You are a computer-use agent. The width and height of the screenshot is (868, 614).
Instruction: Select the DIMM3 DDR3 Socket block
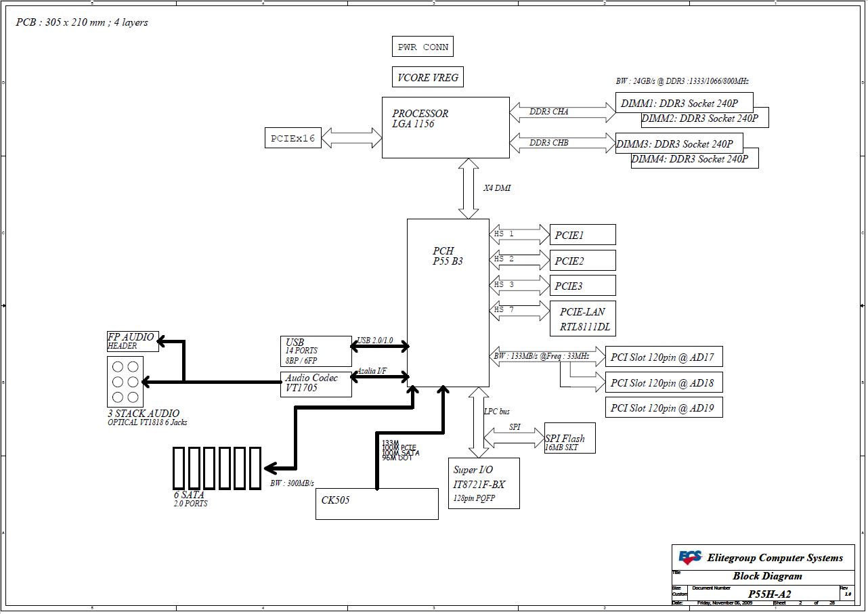(679, 144)
